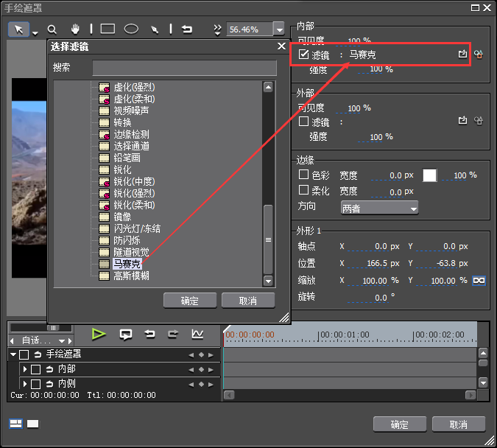Select 视频噪声 filter

[131, 111]
